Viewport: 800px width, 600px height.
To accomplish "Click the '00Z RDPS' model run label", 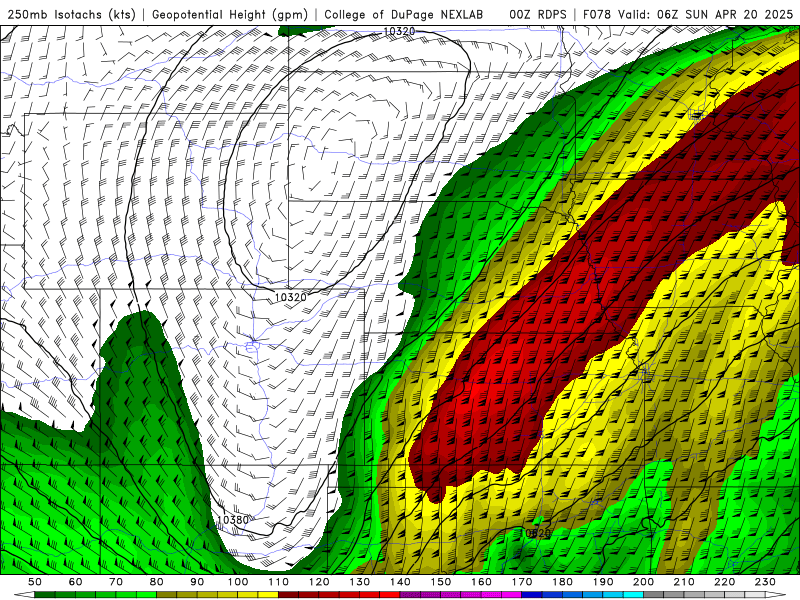I will click(x=537, y=14).
